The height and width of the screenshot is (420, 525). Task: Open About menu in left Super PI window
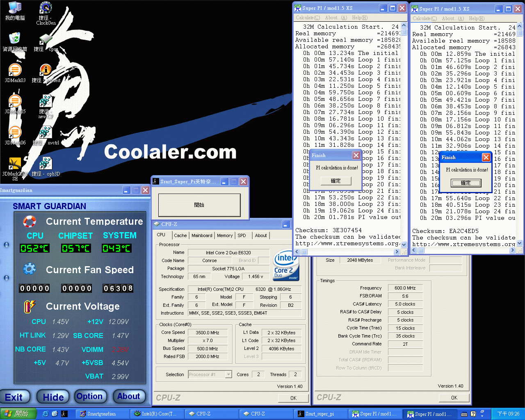pos(336,18)
